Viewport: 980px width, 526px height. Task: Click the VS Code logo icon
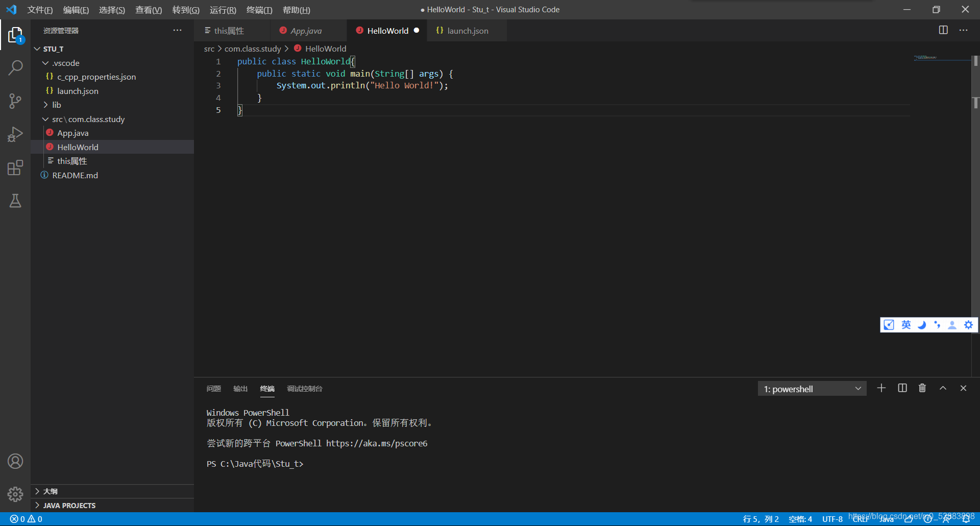(11, 10)
